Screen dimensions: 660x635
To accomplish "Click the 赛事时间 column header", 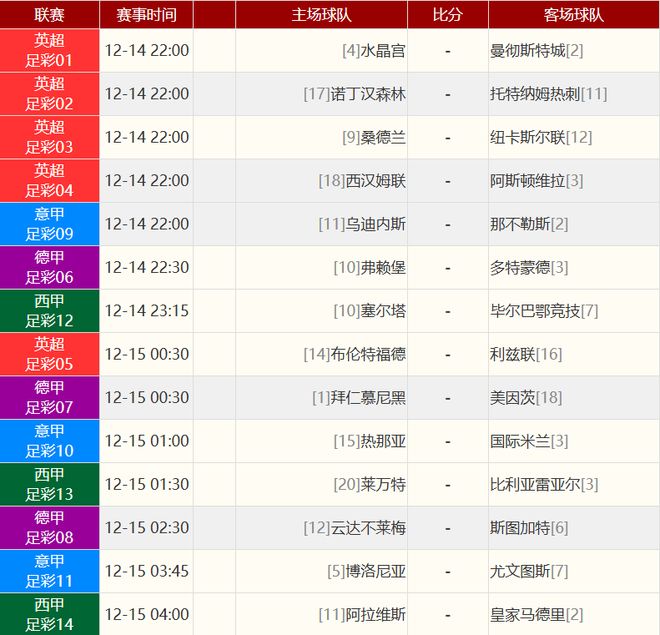I will point(146,14).
